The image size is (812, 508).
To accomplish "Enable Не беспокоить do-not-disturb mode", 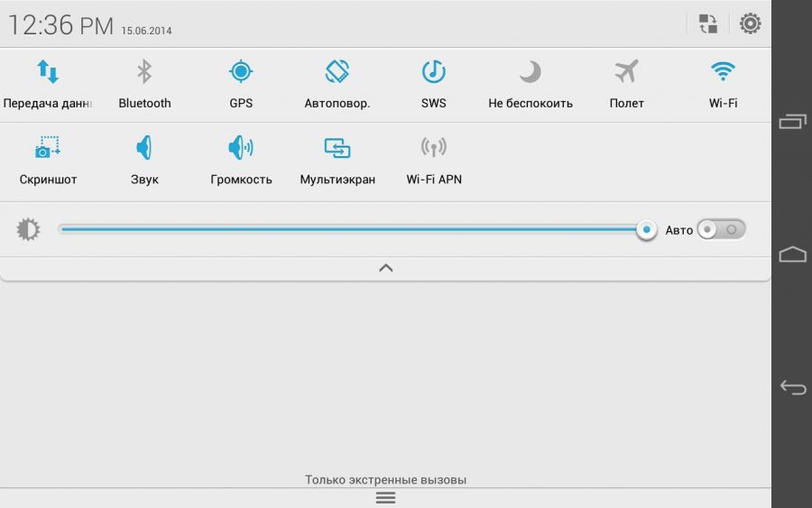I will click(x=531, y=73).
